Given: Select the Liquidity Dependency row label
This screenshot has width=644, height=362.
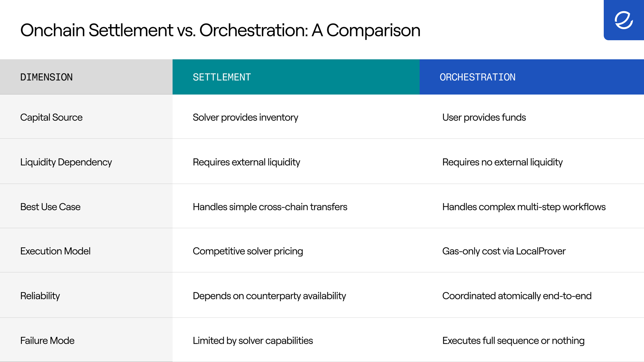Looking at the screenshot, I should [x=66, y=162].
